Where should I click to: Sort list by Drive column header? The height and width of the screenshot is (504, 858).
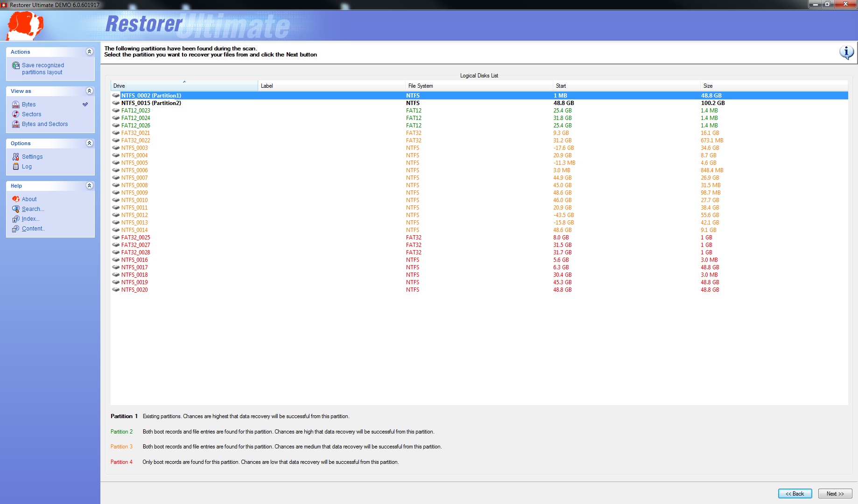[x=184, y=86]
